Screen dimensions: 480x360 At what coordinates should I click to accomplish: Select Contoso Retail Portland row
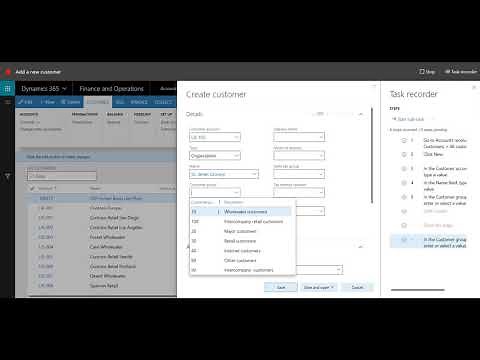102,266
